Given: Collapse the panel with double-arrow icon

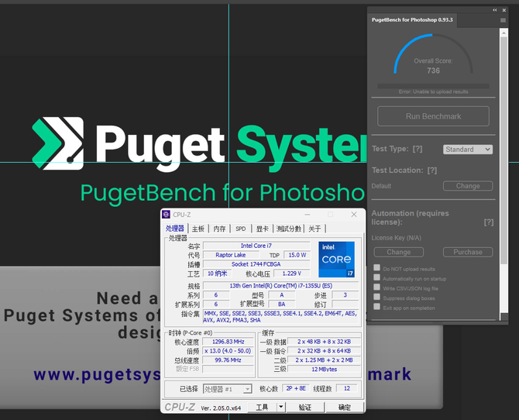Looking at the screenshot, I should (x=494, y=10).
